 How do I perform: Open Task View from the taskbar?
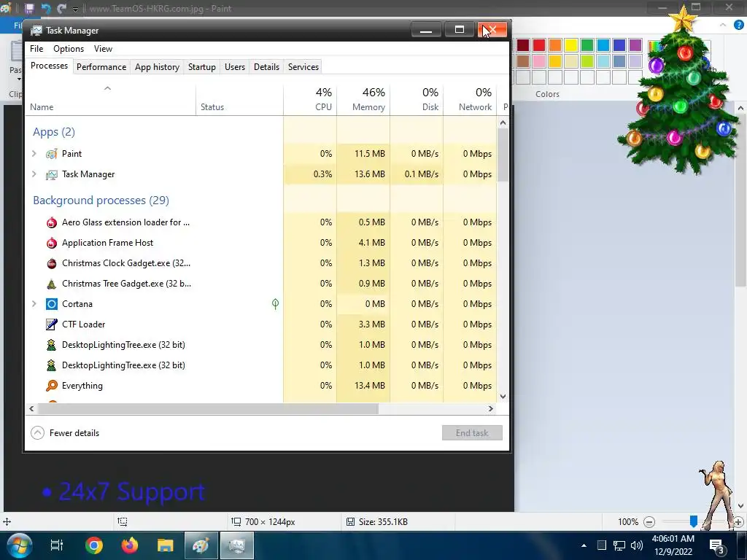[x=57, y=545]
